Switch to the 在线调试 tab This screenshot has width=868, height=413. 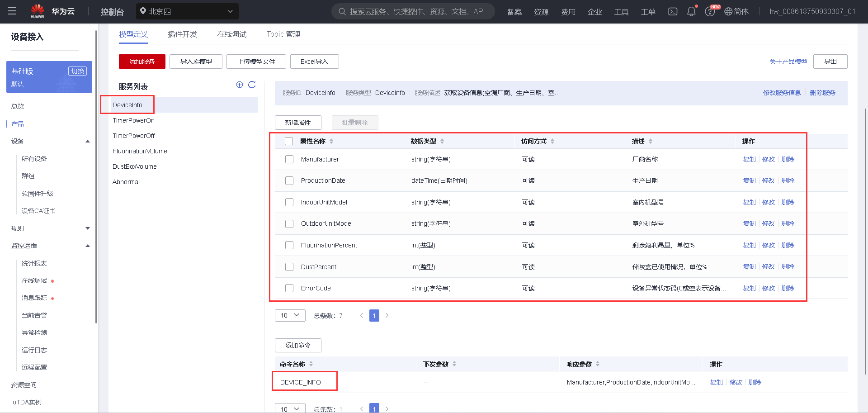[x=232, y=34]
